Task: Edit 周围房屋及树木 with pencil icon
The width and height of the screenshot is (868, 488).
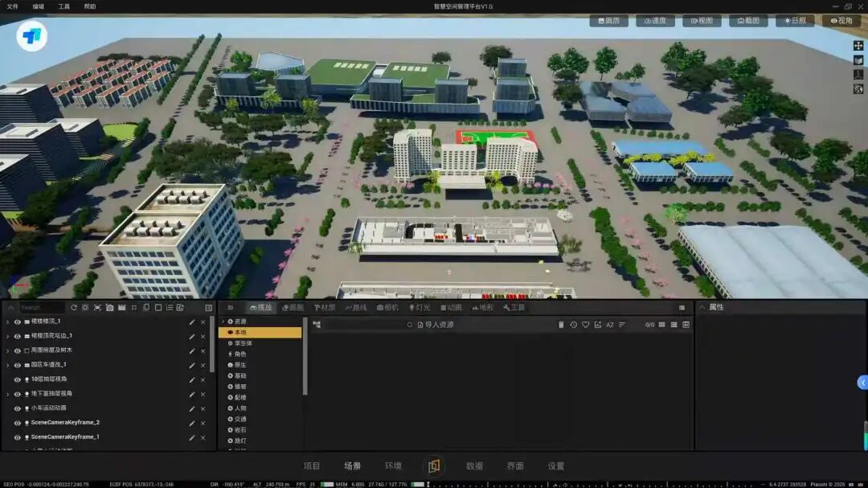Action: (192, 351)
